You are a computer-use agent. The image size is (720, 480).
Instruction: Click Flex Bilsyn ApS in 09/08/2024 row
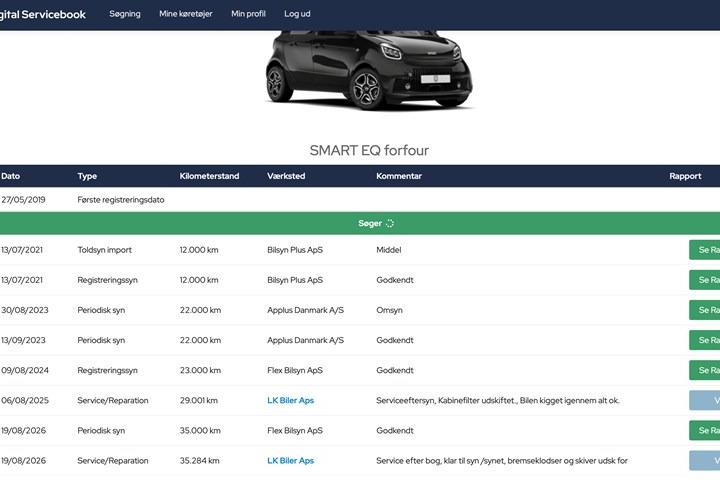click(x=295, y=371)
